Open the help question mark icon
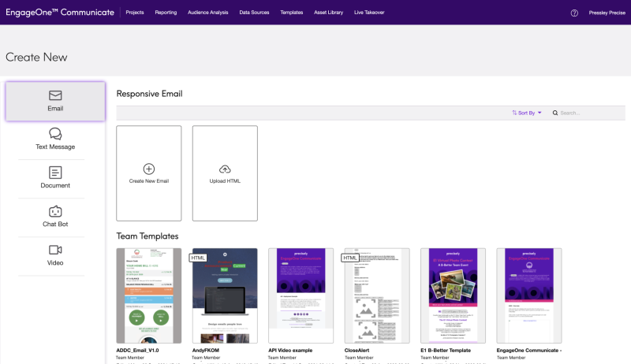 pyautogui.click(x=574, y=13)
